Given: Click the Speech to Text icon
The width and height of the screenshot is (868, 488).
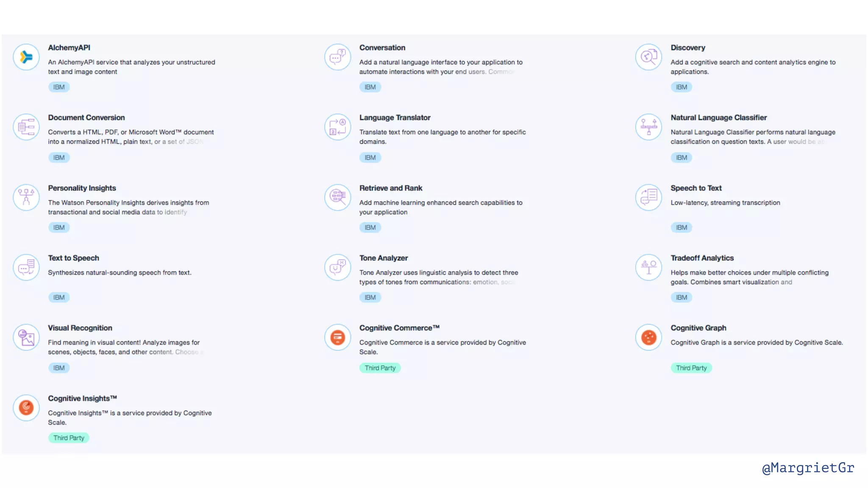Looking at the screenshot, I should click(648, 197).
